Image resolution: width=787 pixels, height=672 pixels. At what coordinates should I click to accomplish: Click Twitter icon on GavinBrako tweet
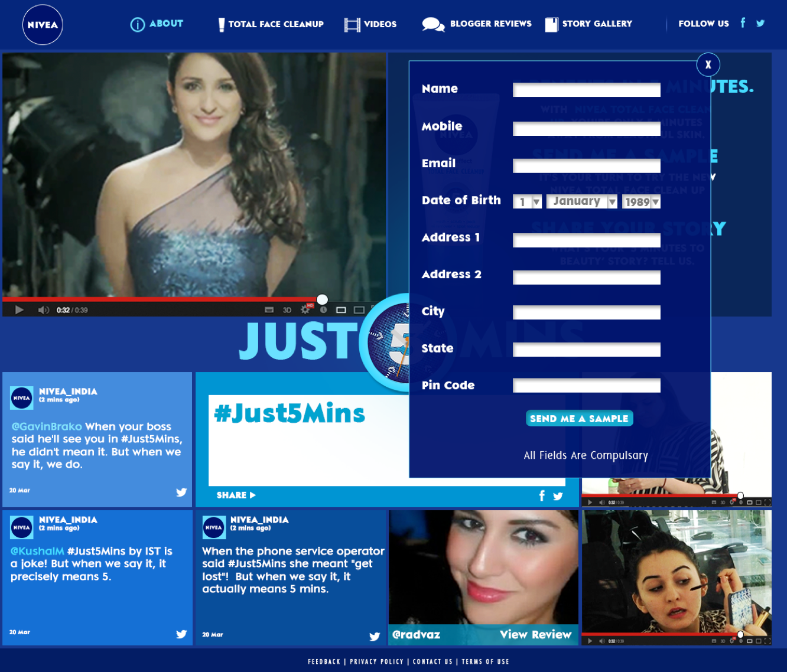pos(181,492)
